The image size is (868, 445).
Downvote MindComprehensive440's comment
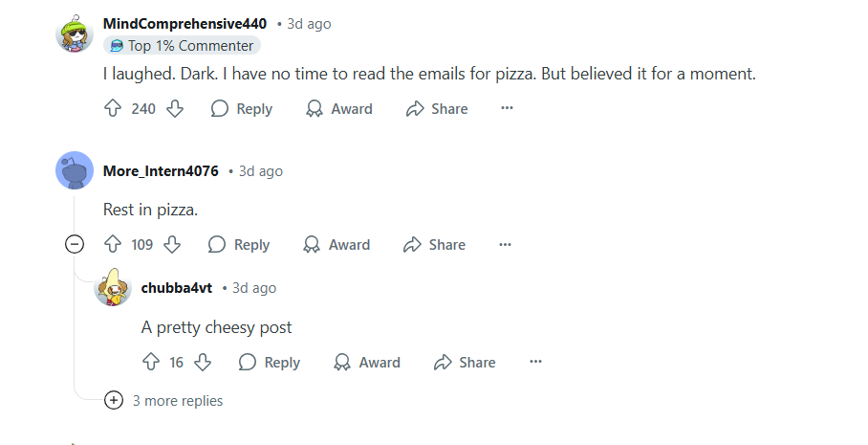pos(175,109)
